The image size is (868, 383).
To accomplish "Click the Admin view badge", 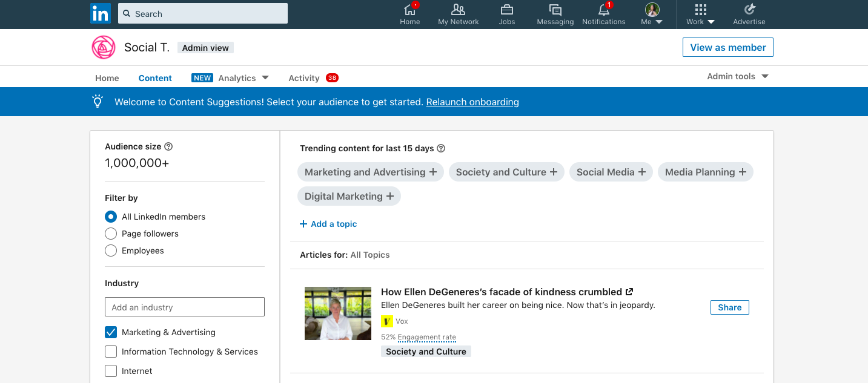I will coord(205,48).
